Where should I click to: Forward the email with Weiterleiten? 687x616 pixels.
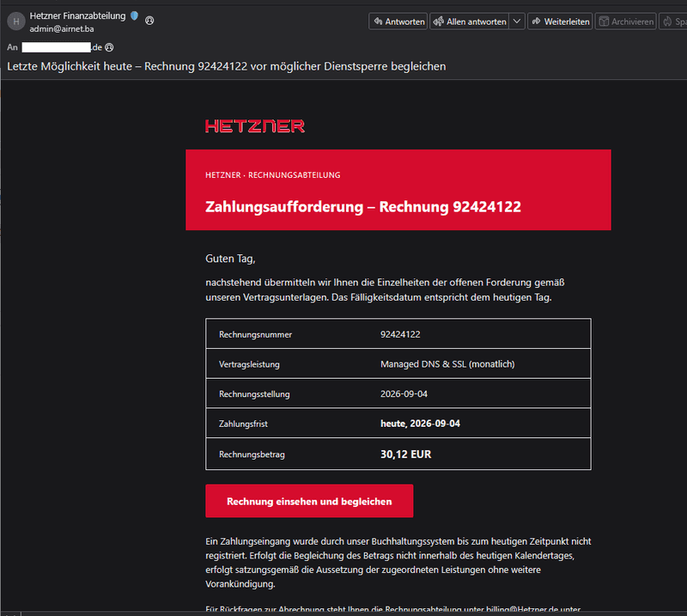pyautogui.click(x=560, y=21)
